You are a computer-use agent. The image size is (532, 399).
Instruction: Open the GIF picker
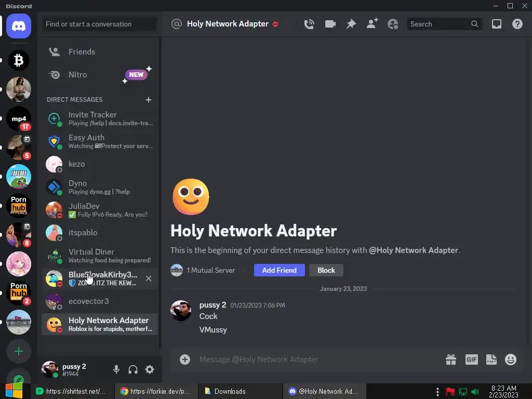472,360
